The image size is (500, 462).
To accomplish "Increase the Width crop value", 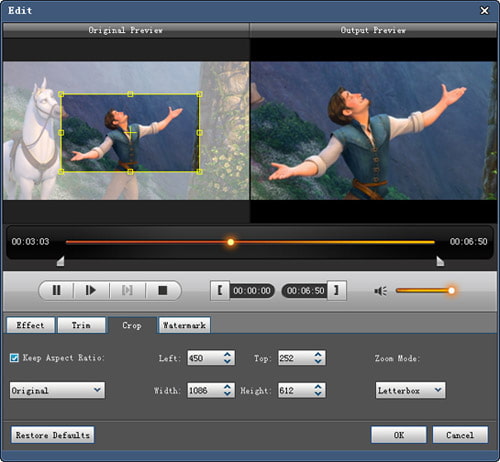I will point(227,387).
